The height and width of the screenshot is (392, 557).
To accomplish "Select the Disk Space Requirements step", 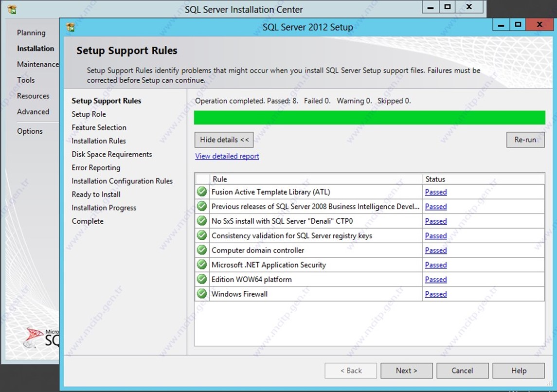I will [x=112, y=155].
